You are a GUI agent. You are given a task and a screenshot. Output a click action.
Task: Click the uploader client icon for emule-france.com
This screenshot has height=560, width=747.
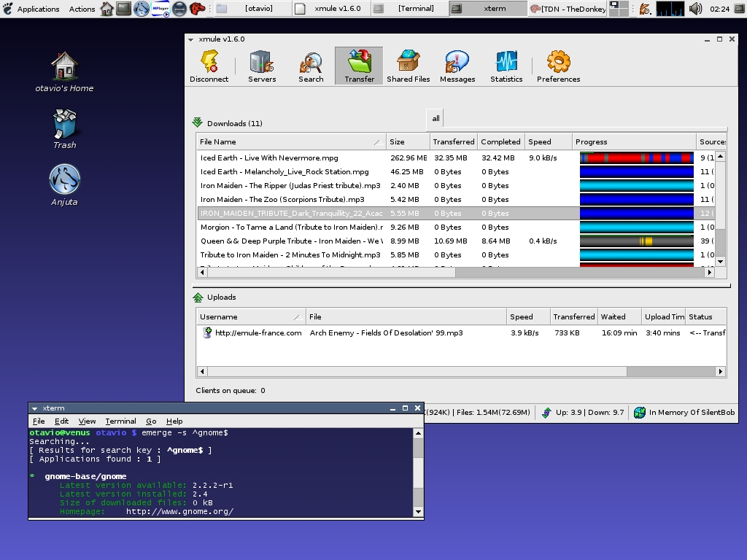(206, 332)
